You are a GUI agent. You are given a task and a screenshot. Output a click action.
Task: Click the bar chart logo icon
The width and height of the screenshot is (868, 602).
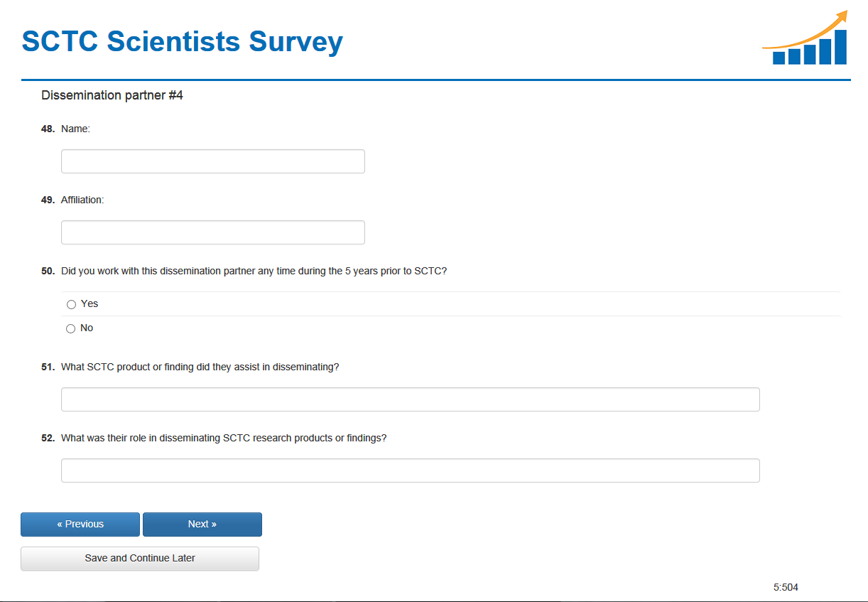[807, 40]
